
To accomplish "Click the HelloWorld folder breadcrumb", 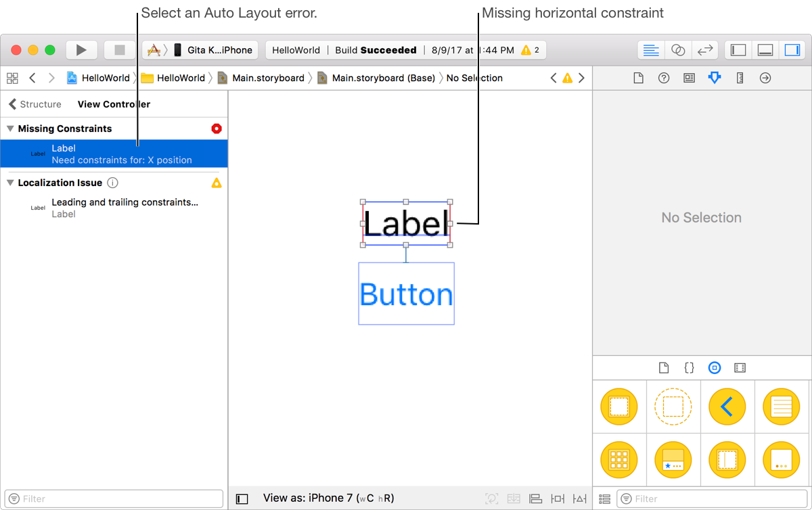I will click(x=180, y=78).
